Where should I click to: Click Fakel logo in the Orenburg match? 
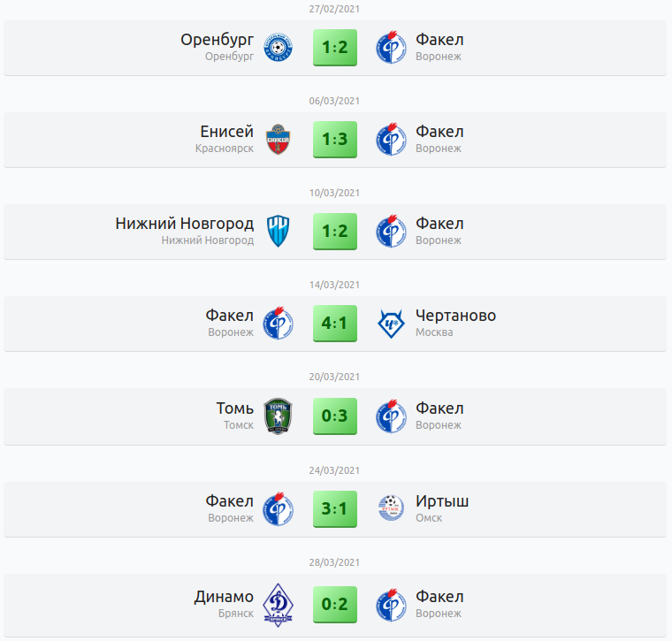coord(391,48)
